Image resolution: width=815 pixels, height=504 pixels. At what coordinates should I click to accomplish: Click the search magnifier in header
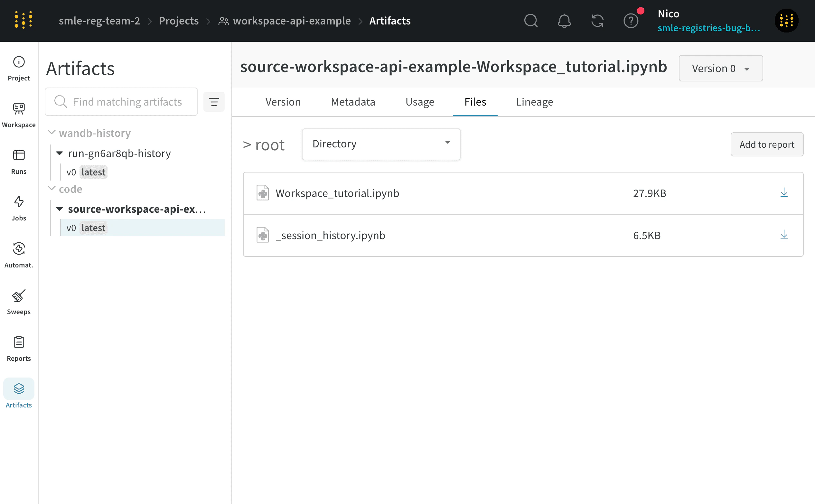pyautogui.click(x=531, y=21)
